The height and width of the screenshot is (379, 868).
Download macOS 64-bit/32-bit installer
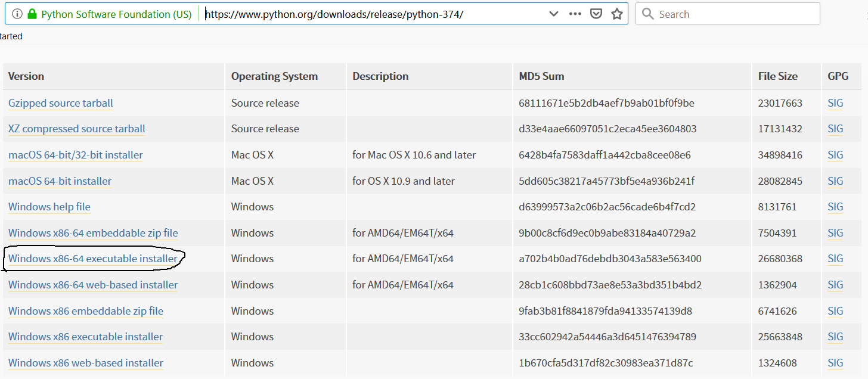(76, 155)
